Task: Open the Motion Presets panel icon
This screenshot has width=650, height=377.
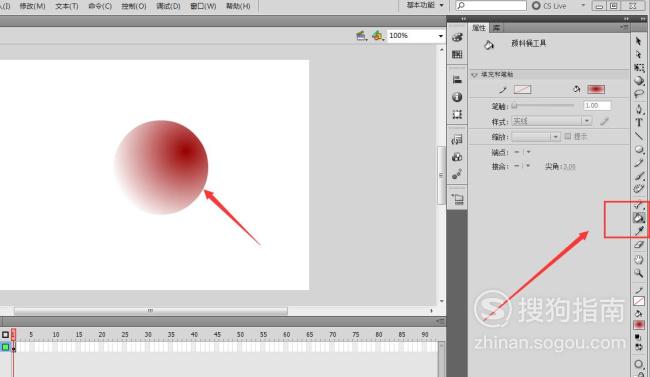Action: click(457, 175)
